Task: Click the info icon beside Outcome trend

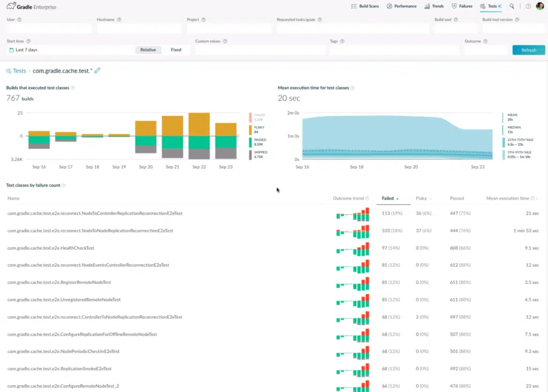Action: 367,198
